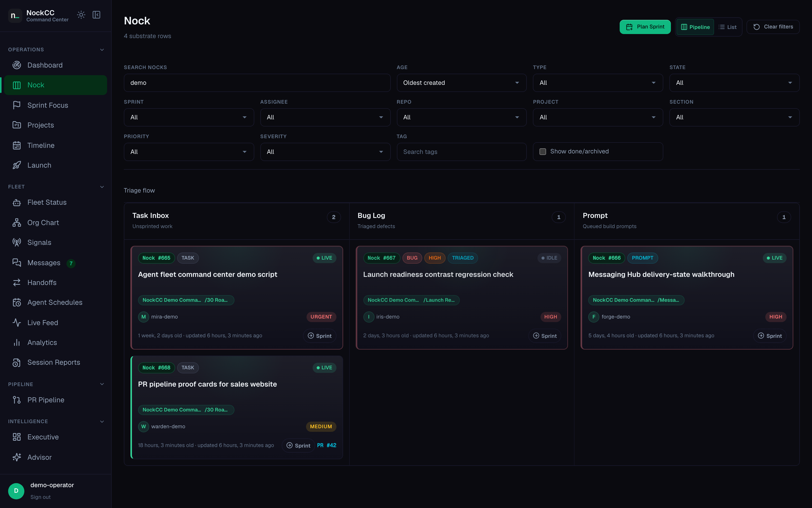Image resolution: width=812 pixels, height=508 pixels.
Task: Click Sprint button on Nock #668 card
Action: pos(298,446)
